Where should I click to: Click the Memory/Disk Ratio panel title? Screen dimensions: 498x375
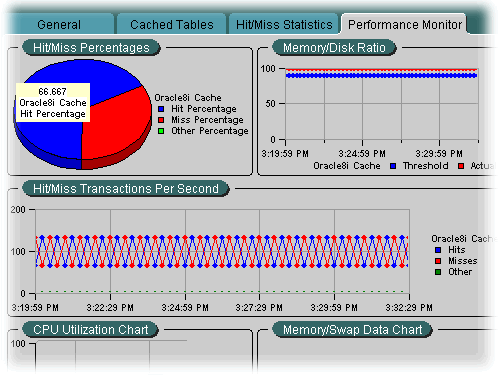334,48
